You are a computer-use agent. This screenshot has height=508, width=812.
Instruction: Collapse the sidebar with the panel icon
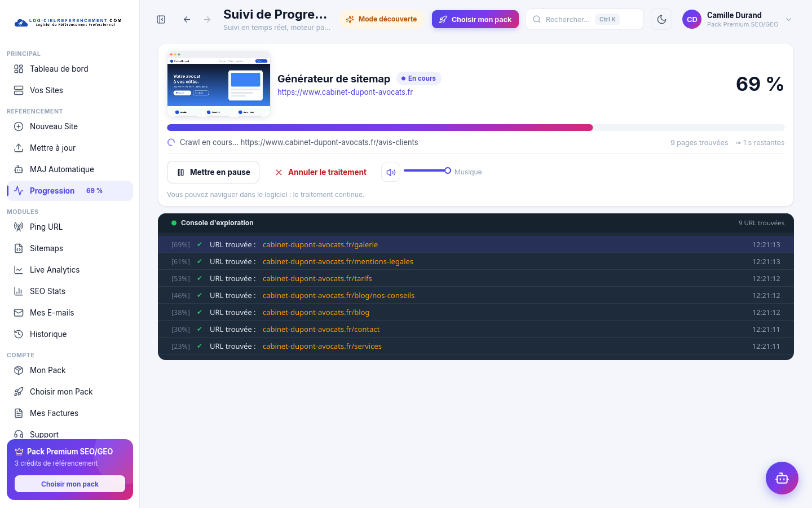[161, 19]
